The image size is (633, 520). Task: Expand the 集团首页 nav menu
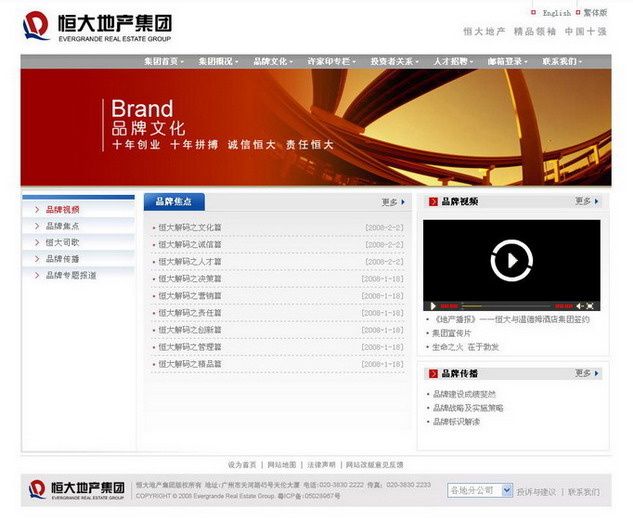click(x=164, y=62)
